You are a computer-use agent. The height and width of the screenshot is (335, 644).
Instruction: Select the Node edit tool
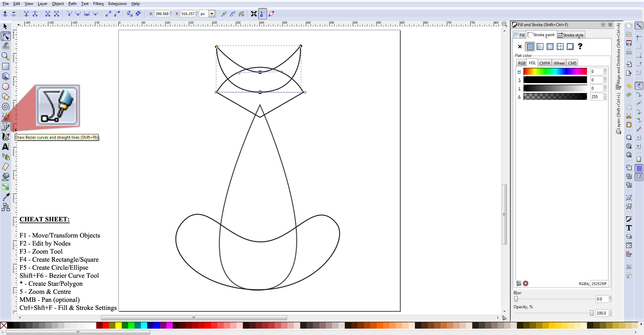[x=6, y=36]
